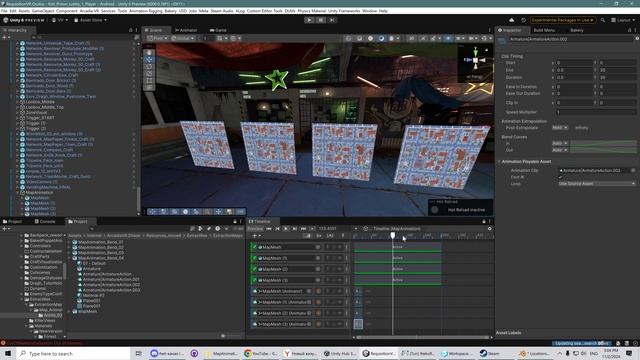Go to next Timeline frame
Image resolution: width=640 pixels, height=360 pixels.
coord(294,229)
